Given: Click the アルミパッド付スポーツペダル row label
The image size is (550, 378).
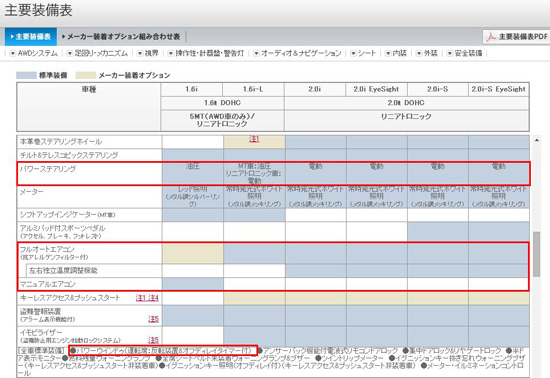Looking at the screenshot, I should tap(62, 232).
